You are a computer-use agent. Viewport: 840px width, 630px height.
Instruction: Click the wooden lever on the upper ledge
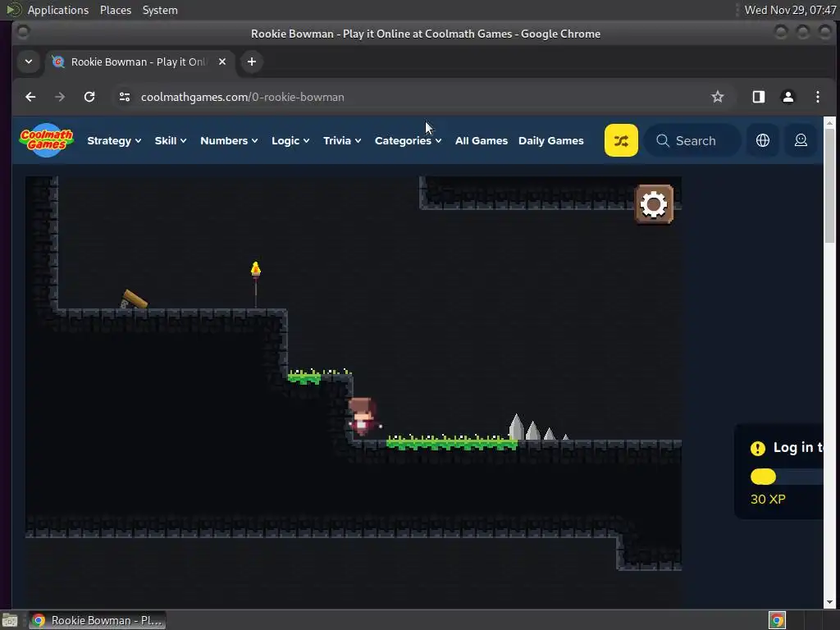pos(134,299)
